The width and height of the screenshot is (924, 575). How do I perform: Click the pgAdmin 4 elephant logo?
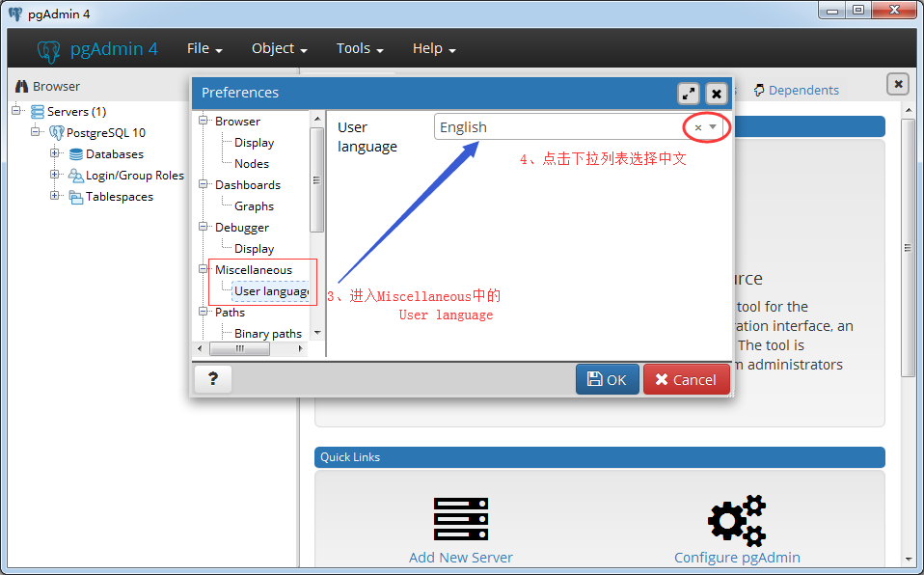[49, 51]
